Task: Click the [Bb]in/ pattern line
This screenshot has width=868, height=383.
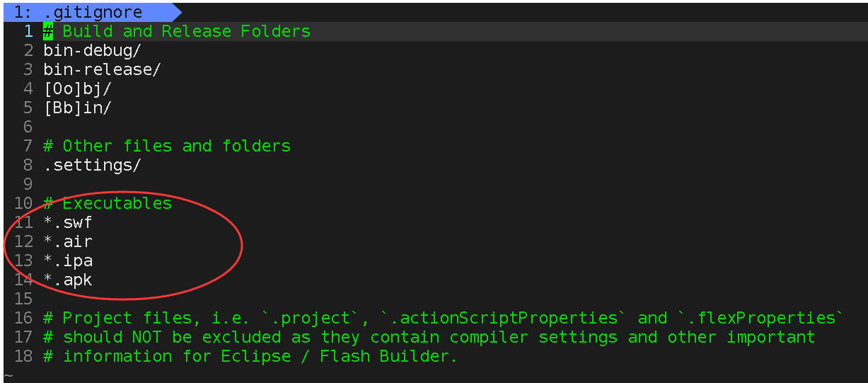Action: (77, 108)
